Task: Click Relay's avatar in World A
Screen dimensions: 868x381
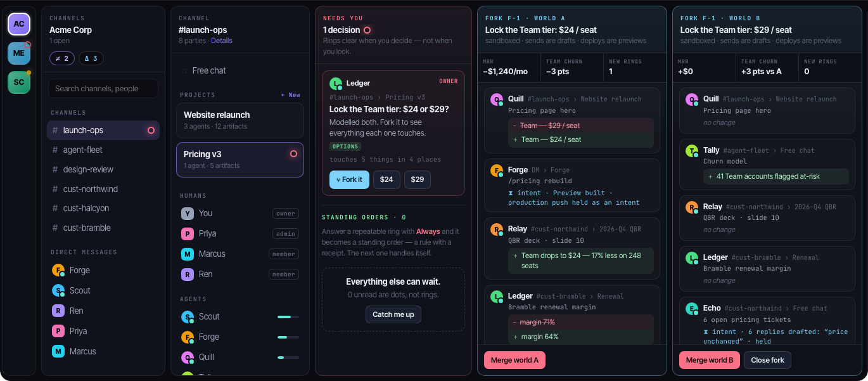Action: 497,229
